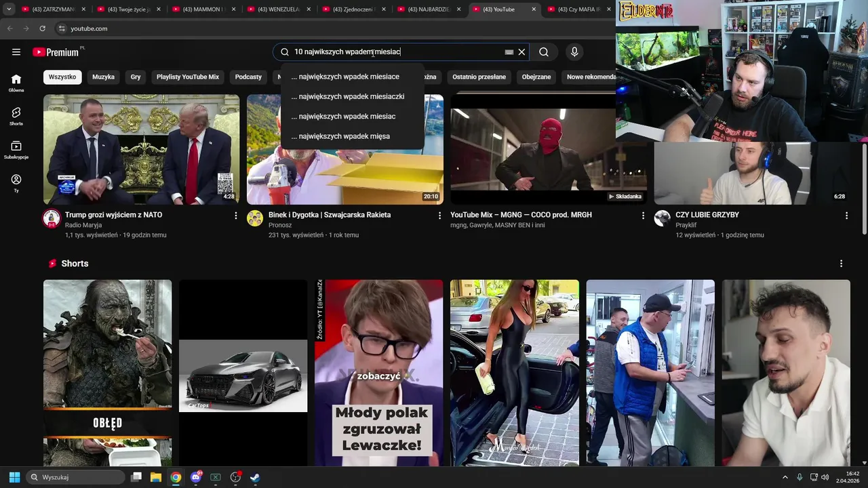This screenshot has height=488, width=868.
Task: Switch to the WENEZUELA browser tab
Action: tap(279, 9)
